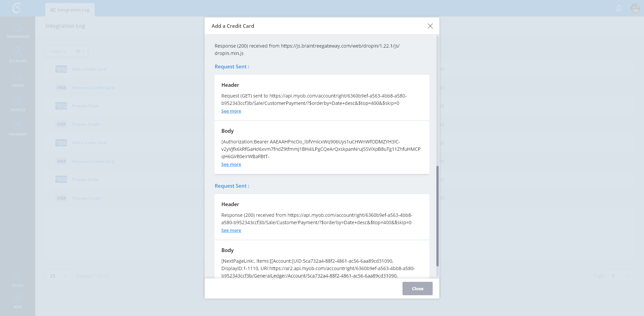
Task: Close the Add a Credit Card dialog with X
Action: click(430, 26)
